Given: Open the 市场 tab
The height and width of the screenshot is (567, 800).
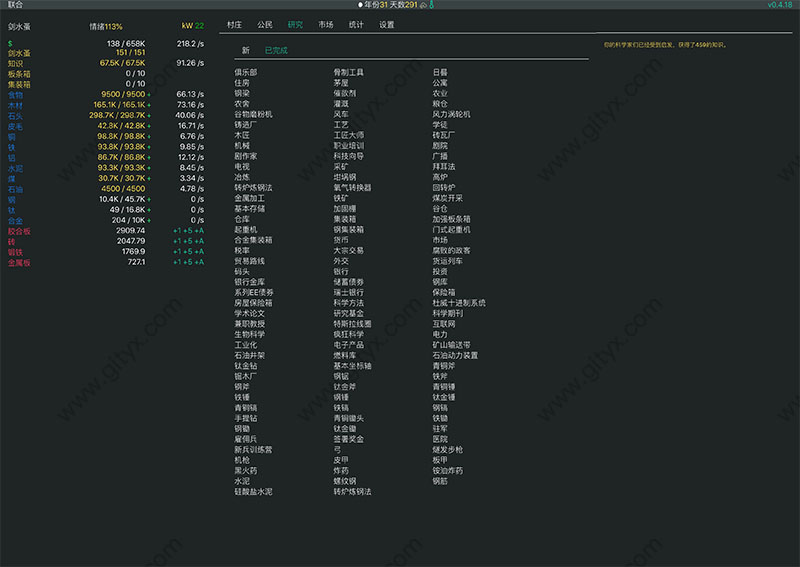Looking at the screenshot, I should point(326,24).
